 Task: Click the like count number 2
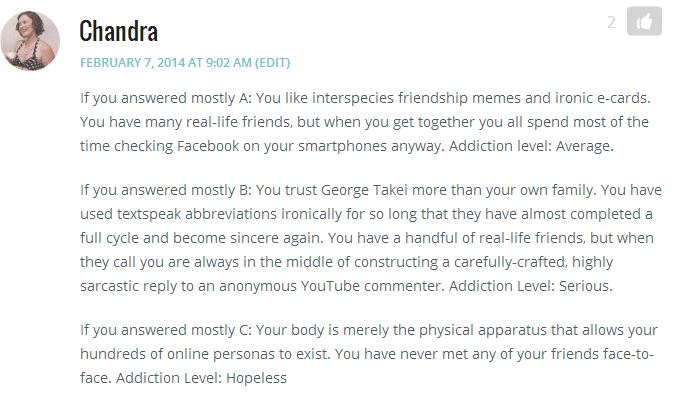coord(611,22)
